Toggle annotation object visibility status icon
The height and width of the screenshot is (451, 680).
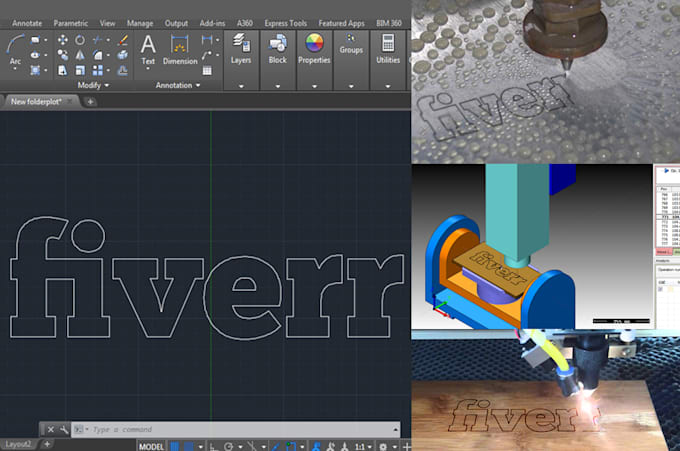pos(317,446)
